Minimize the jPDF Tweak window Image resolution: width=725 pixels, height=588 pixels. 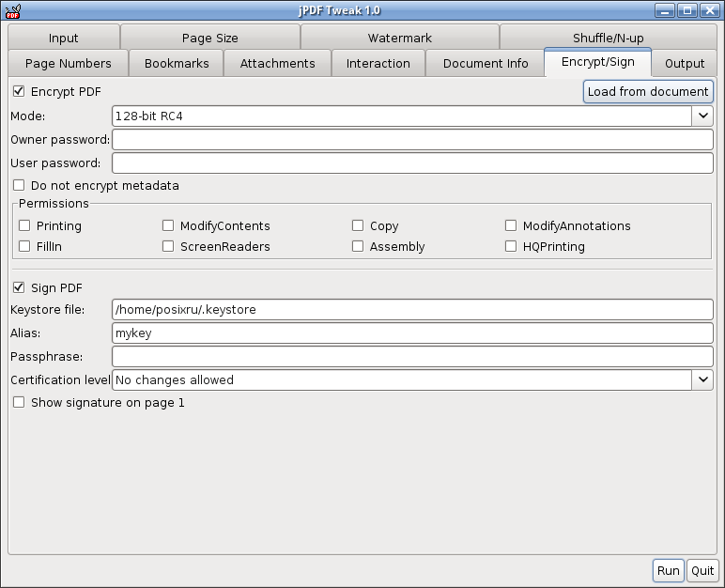[x=665, y=10]
